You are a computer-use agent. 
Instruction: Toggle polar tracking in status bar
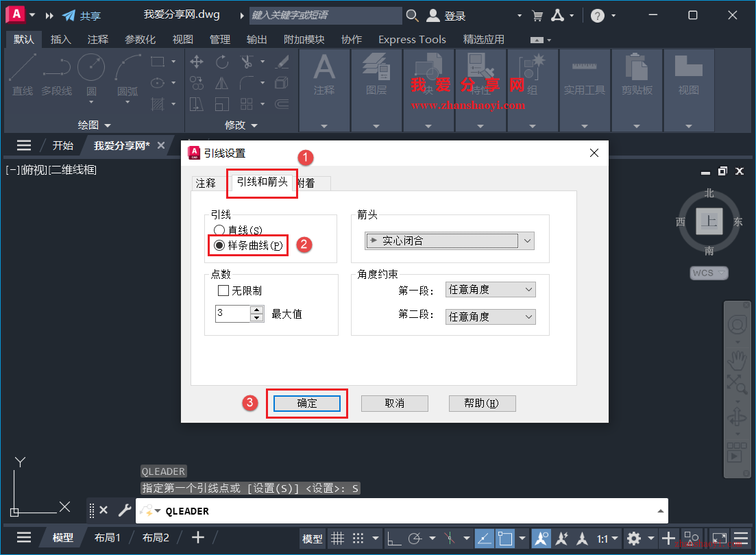click(x=415, y=539)
